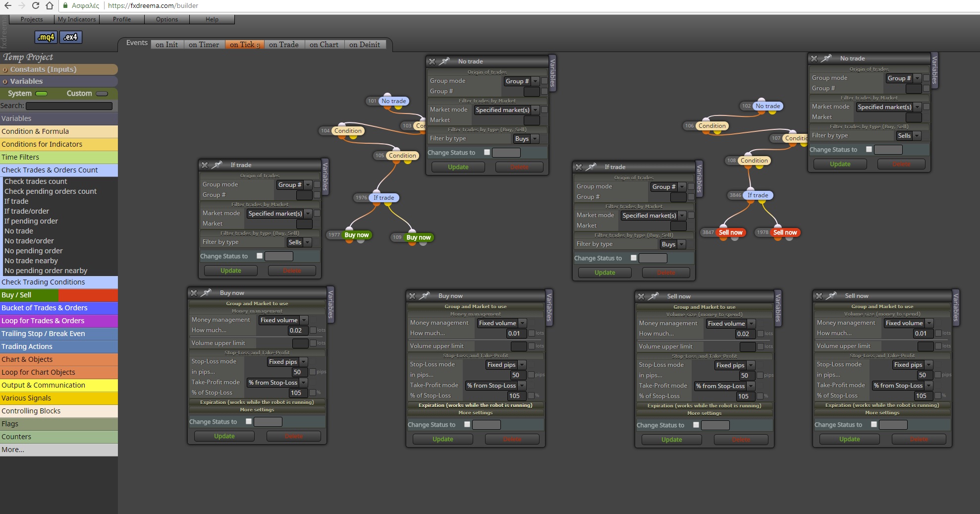Close the No trade panel filtering Sells
The height and width of the screenshot is (514, 980).
click(x=814, y=58)
